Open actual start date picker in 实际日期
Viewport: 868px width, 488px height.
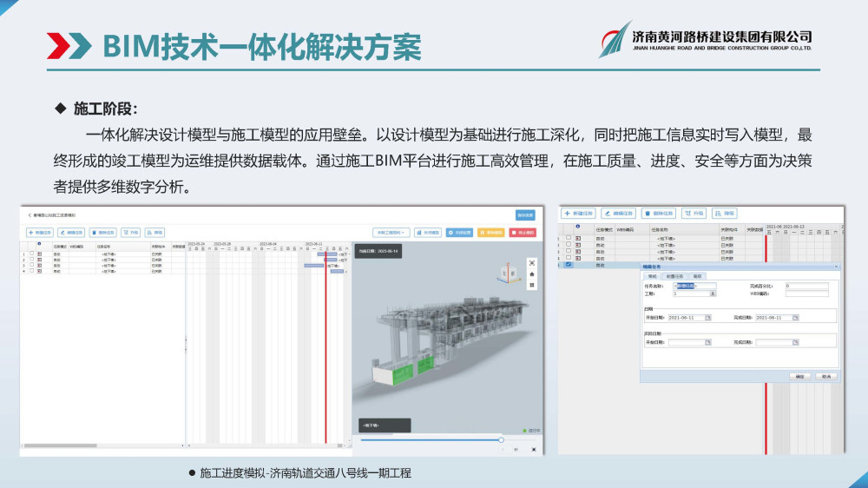708,342
